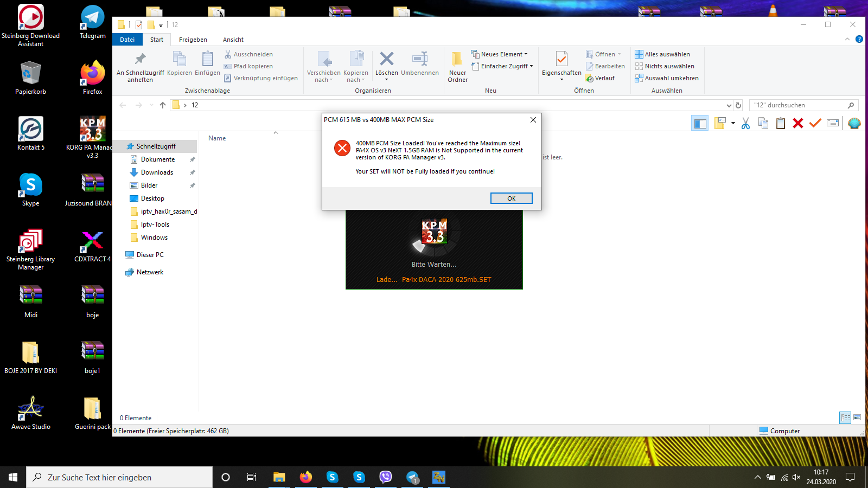This screenshot has width=868, height=488.
Task: Click Pfad kopieren in the ribbon
Action: coord(249,66)
